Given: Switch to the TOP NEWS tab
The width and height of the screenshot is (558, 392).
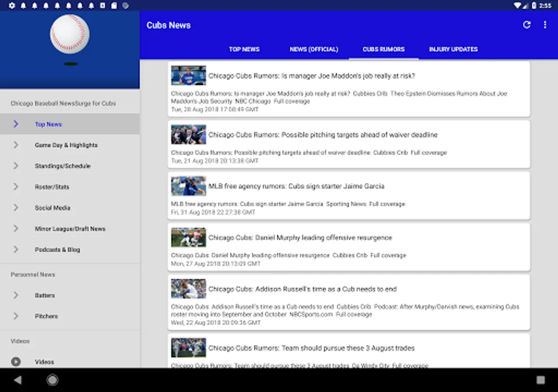Looking at the screenshot, I should pyautogui.click(x=244, y=49).
